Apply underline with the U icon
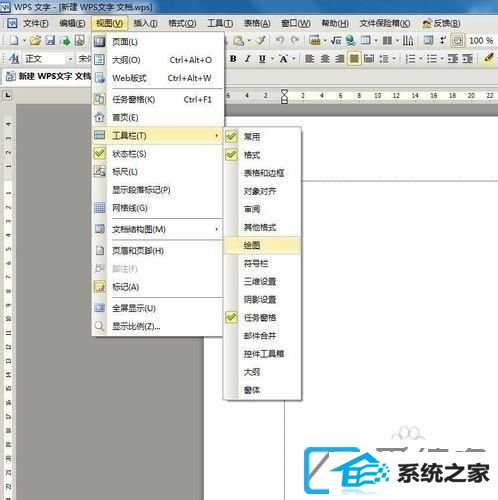Image resolution: width=498 pixels, height=500 pixels. [262, 59]
